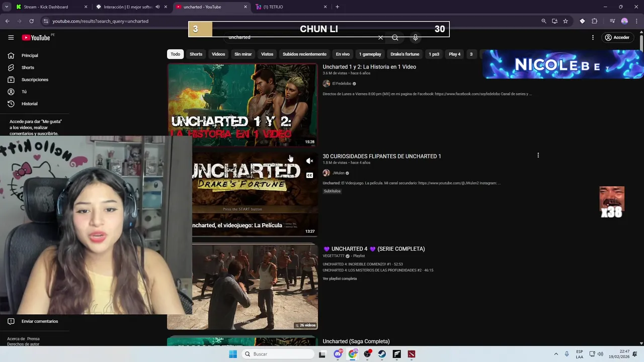The image size is (644, 362).
Task: Open Discord from the taskbar
Action: (x=338, y=354)
